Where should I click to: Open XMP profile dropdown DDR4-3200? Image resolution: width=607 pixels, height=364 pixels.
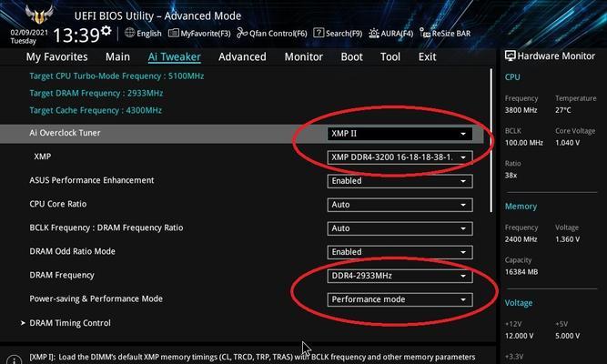coord(400,157)
